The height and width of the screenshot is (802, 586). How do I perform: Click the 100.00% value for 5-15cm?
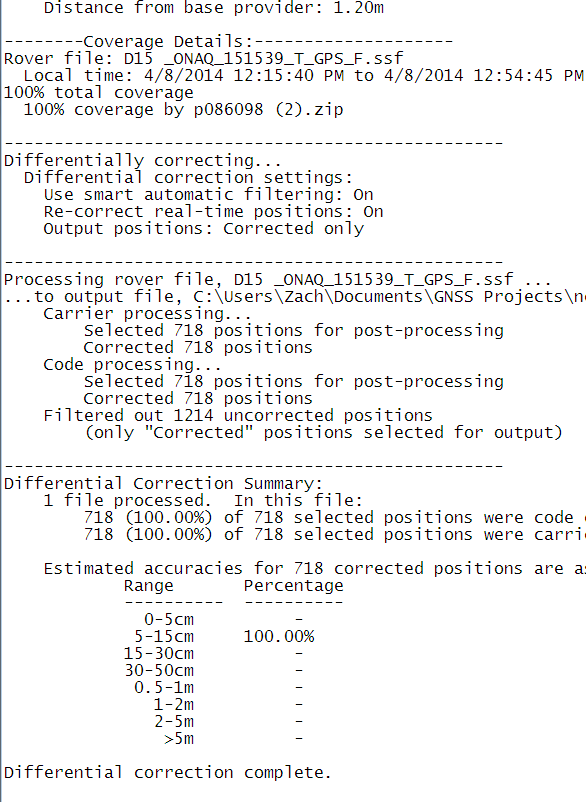tap(279, 636)
